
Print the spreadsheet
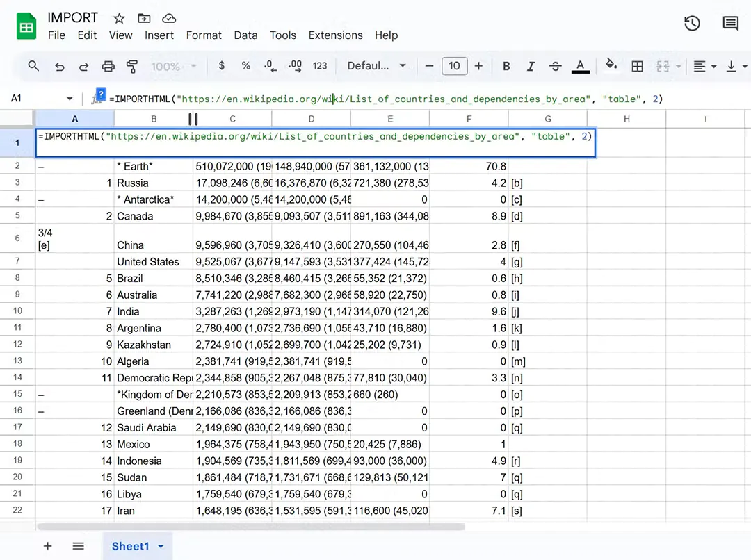click(108, 66)
